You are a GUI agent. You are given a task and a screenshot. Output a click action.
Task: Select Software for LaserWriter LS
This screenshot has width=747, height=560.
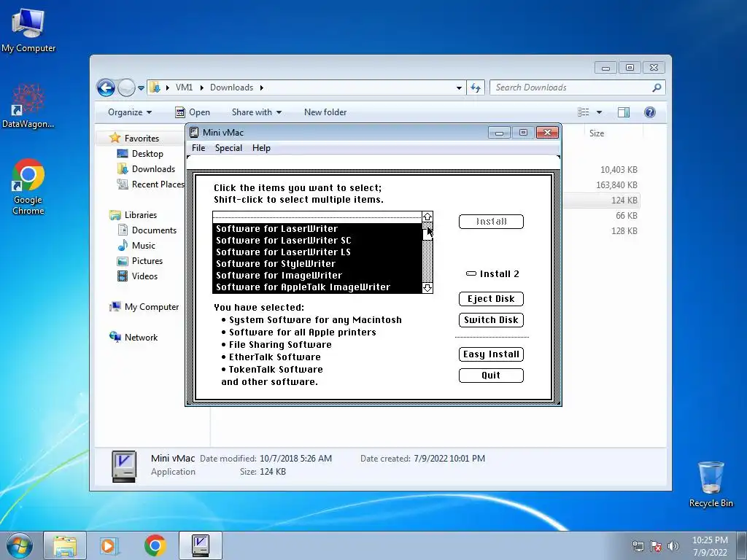pyautogui.click(x=317, y=252)
